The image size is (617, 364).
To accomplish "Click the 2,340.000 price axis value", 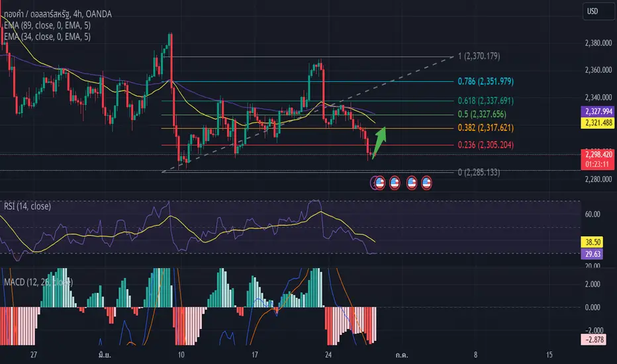I will pyautogui.click(x=598, y=97).
